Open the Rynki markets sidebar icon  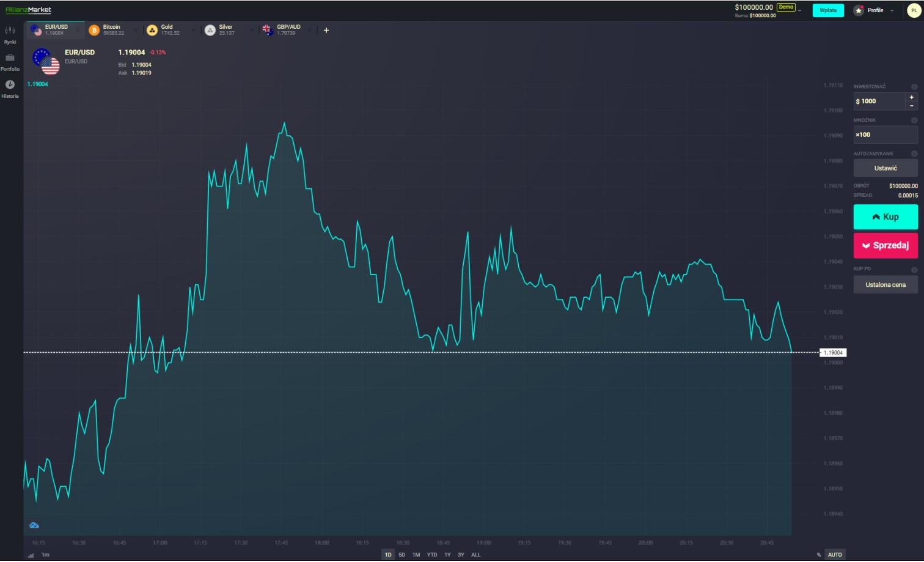10,31
